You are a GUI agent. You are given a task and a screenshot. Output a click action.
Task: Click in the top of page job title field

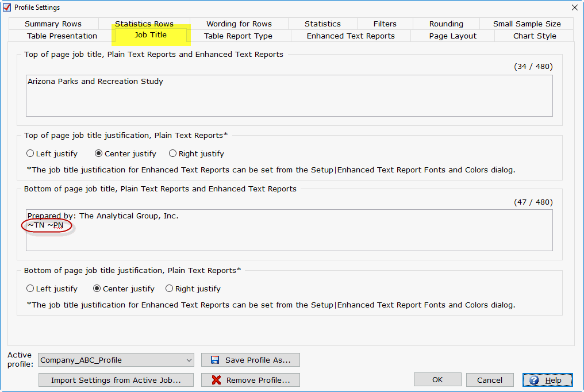coord(289,96)
